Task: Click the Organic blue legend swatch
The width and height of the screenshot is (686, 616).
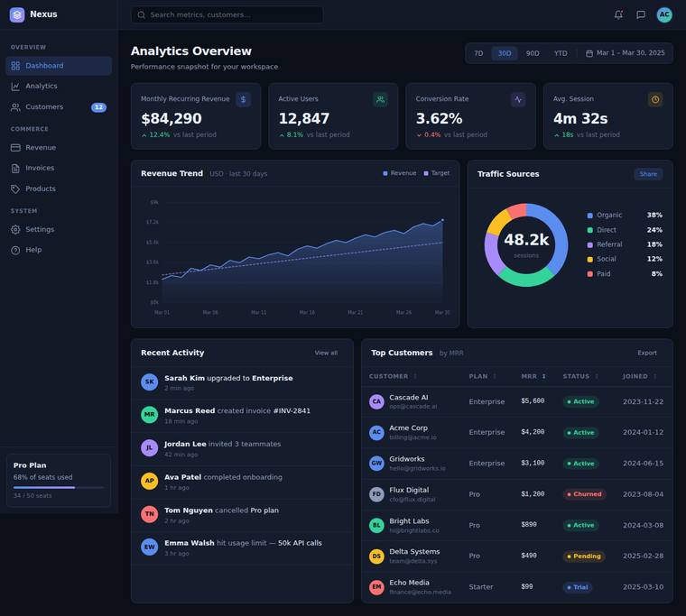Action: click(x=589, y=216)
